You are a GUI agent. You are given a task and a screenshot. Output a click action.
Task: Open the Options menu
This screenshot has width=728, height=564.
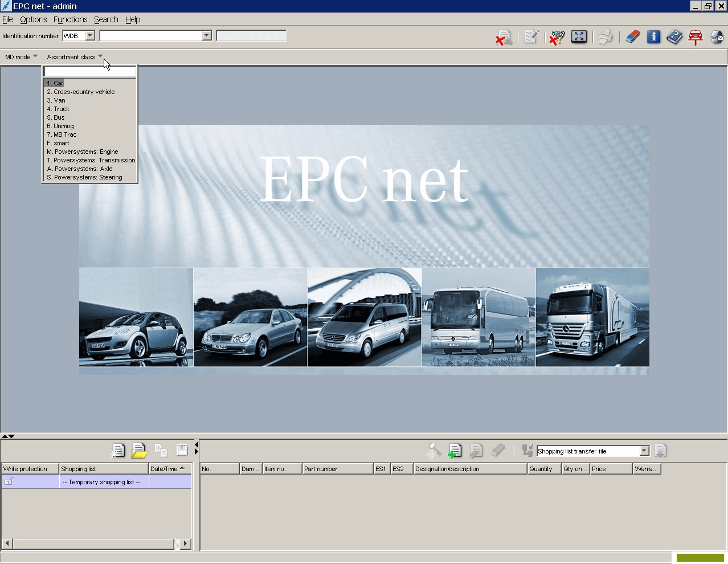point(34,19)
